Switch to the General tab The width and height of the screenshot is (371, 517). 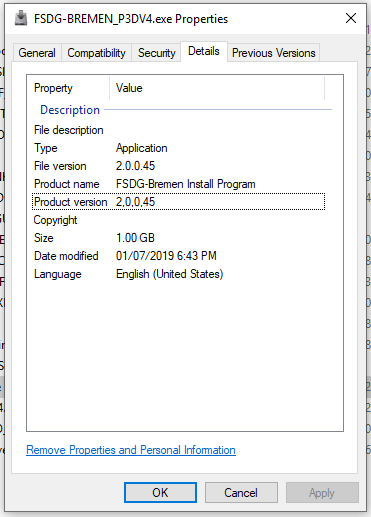[37, 53]
